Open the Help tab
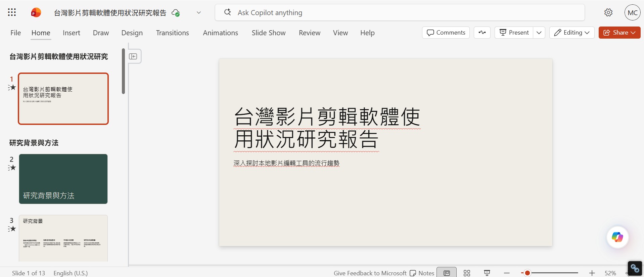 (x=367, y=33)
